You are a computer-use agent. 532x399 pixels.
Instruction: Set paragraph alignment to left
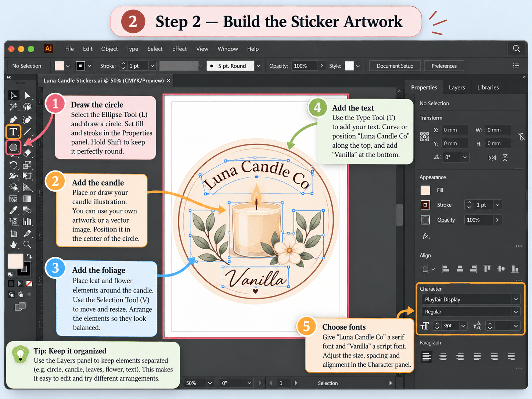pyautogui.click(x=426, y=357)
